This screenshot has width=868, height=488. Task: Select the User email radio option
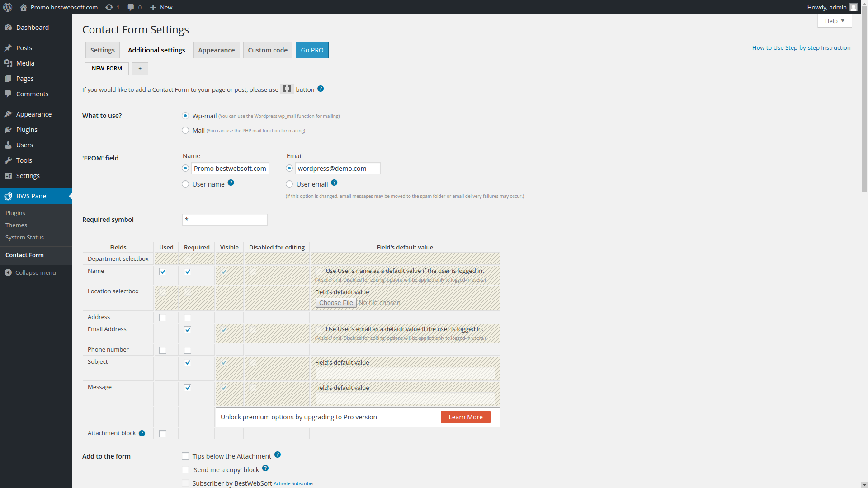(x=289, y=184)
